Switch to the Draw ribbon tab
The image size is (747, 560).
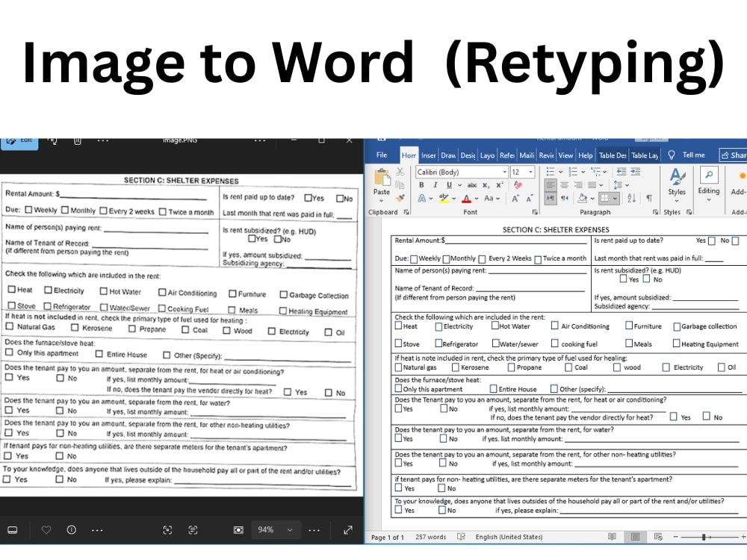point(447,155)
